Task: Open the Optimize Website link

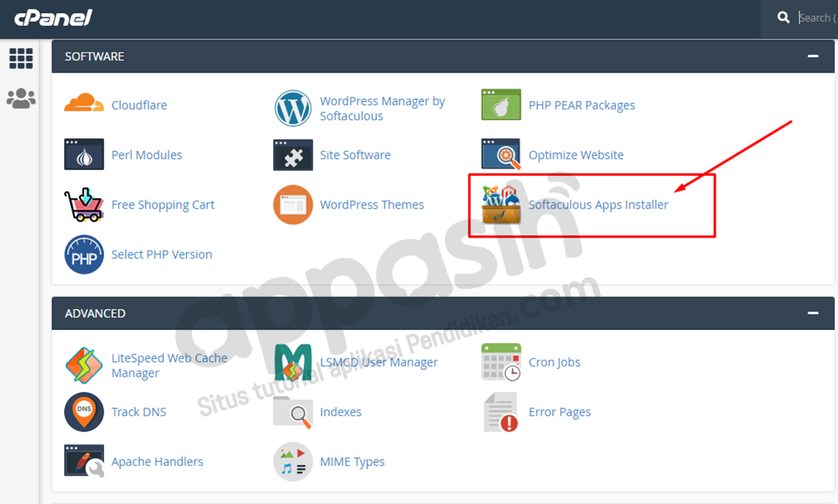Action: click(x=576, y=155)
